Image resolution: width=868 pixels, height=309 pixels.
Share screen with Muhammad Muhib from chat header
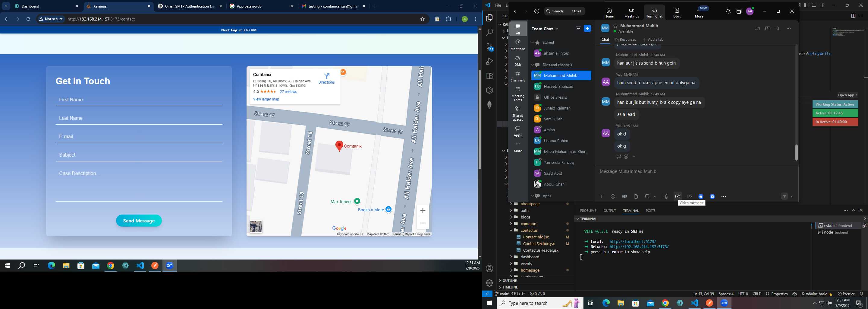(767, 29)
